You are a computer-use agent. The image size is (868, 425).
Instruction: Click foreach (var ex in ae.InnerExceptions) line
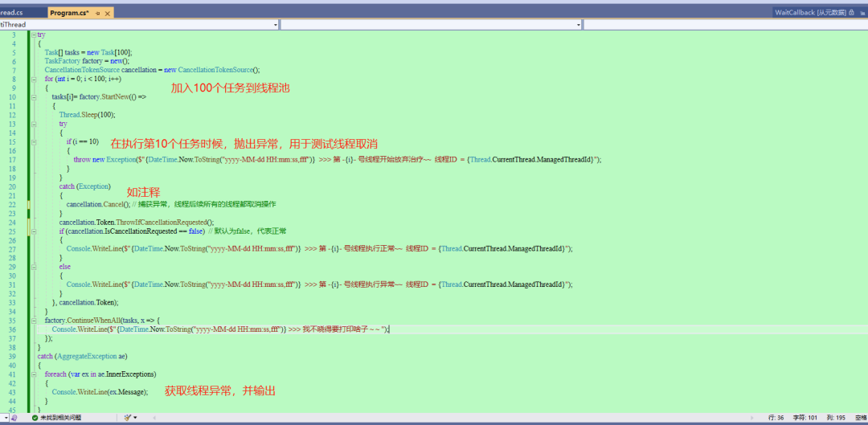click(100, 374)
